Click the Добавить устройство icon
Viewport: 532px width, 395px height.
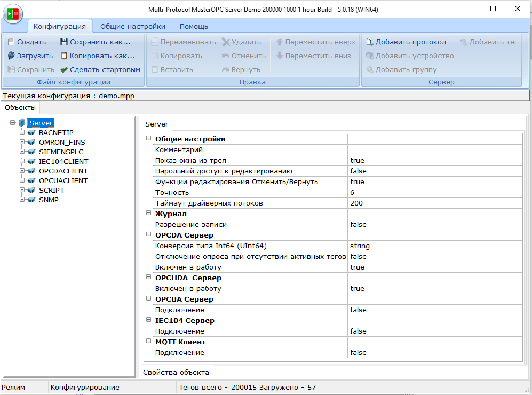click(x=370, y=56)
